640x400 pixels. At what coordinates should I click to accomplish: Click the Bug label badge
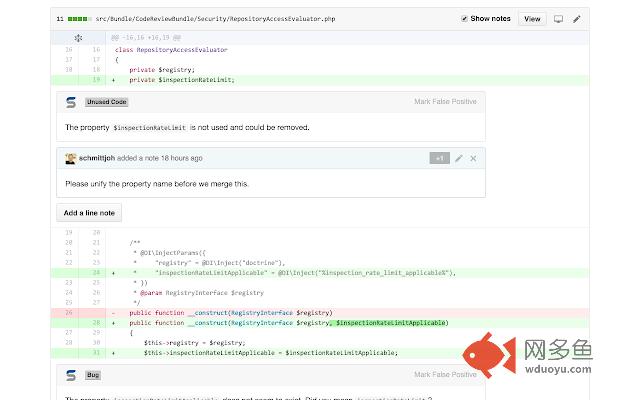pyautogui.click(x=93, y=375)
